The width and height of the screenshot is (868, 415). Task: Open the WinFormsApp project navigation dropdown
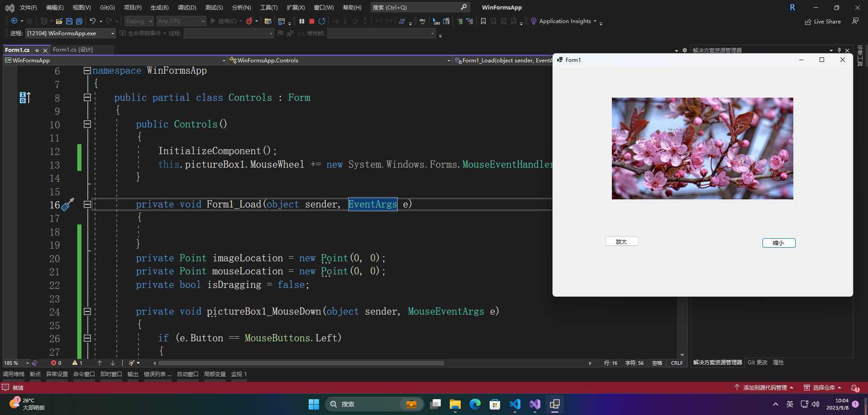[x=115, y=61]
